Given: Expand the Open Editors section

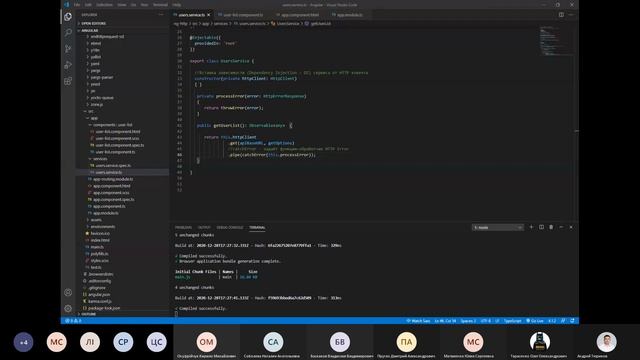Looking at the screenshot, I should [x=122, y=23].
